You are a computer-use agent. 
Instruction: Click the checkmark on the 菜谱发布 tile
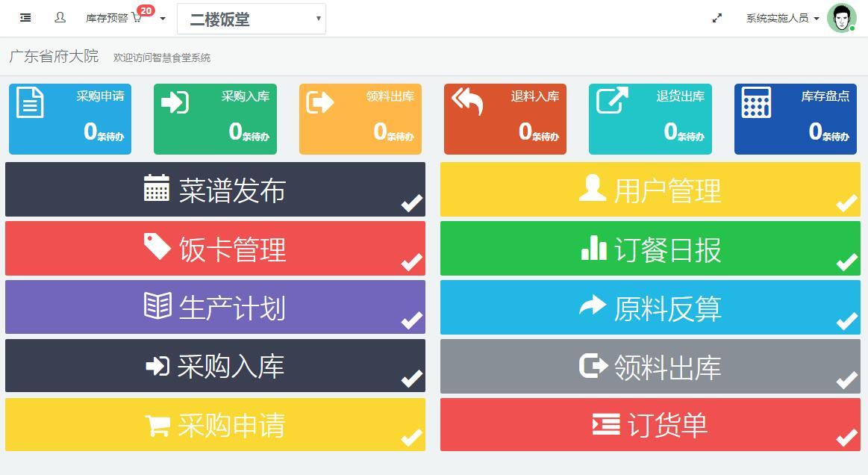411,203
